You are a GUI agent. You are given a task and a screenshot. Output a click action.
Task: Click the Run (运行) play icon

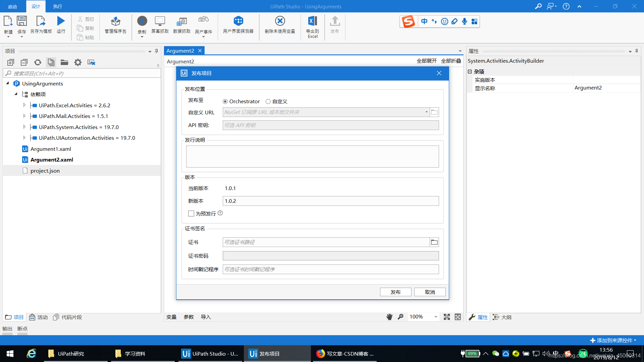click(61, 21)
